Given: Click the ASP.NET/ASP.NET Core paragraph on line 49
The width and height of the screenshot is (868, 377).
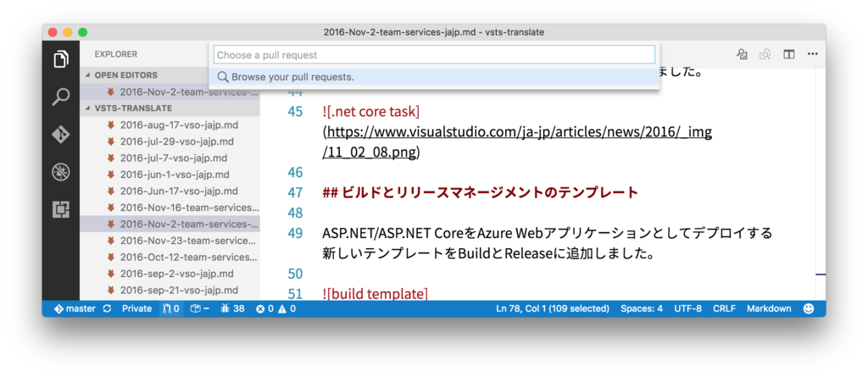Looking at the screenshot, I should [547, 243].
